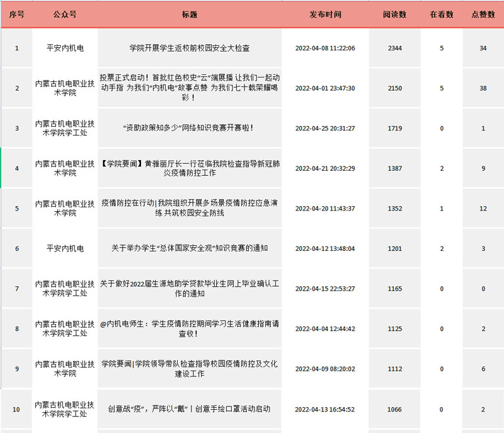Click the 序号 column header

click(16, 14)
